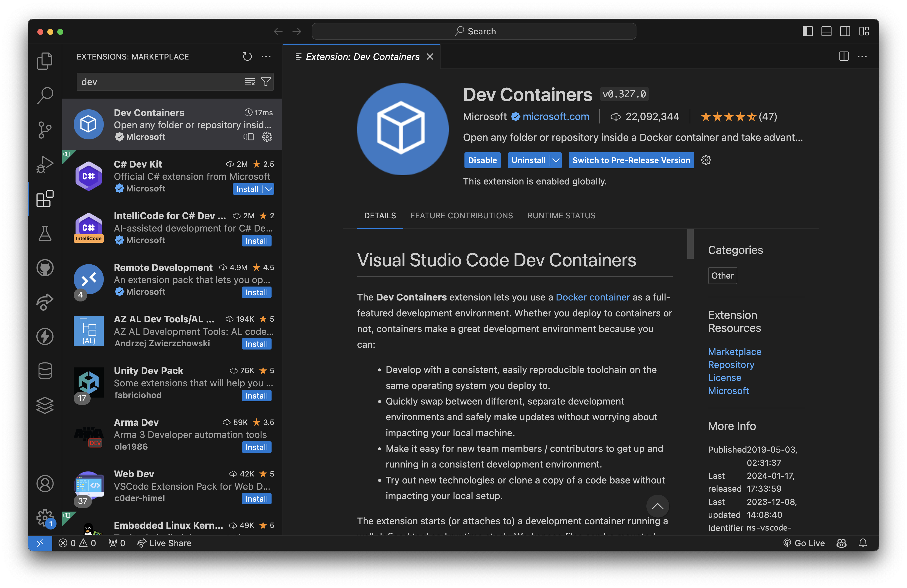The image size is (907, 588).
Task: Open the extension settings gear beside Pre-Release button
Action: click(x=706, y=160)
